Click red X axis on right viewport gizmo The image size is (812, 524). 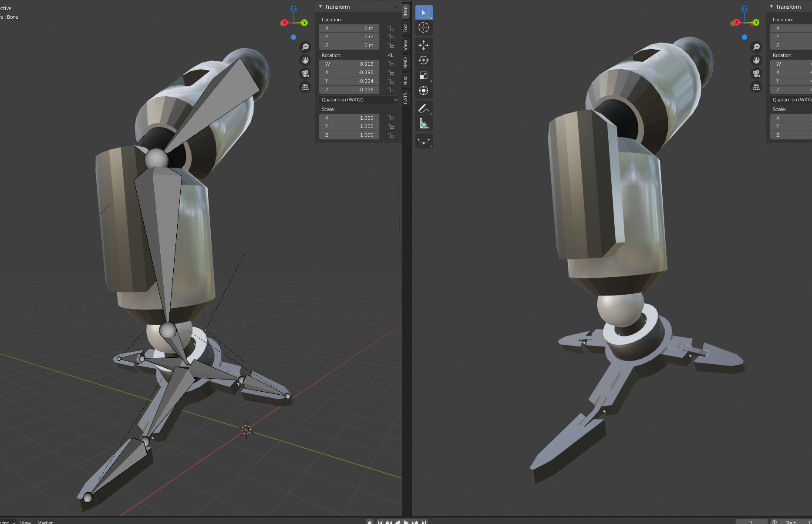(736, 22)
